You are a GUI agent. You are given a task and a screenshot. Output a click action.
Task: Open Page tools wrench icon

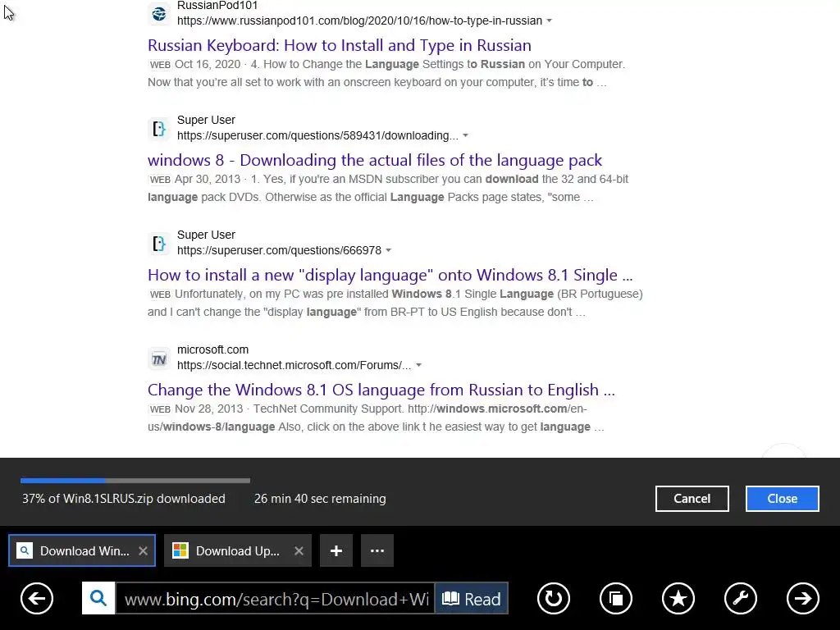(741, 598)
